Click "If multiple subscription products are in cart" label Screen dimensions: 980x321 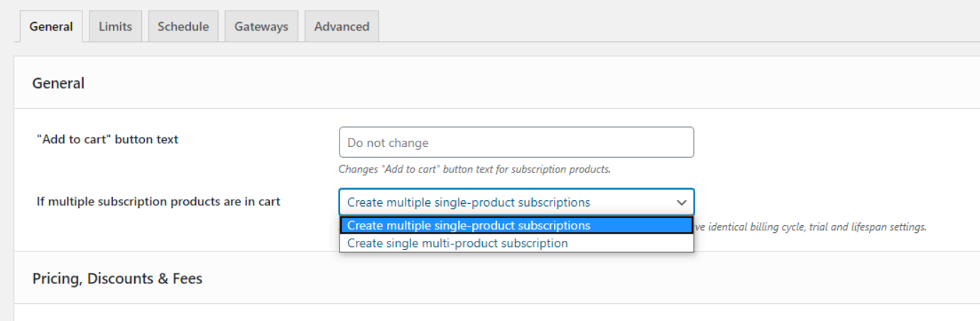[x=158, y=202]
